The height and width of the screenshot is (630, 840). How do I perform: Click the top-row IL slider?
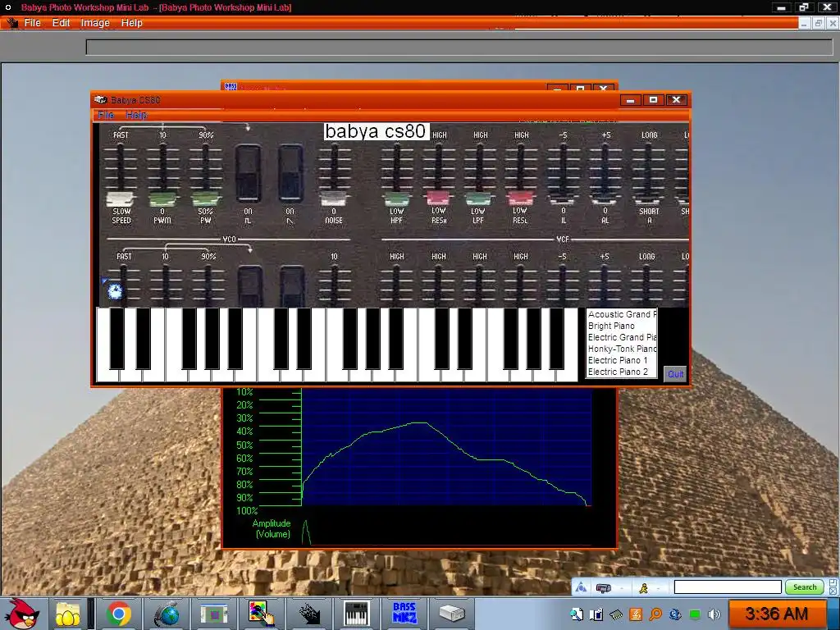[x=563, y=174]
